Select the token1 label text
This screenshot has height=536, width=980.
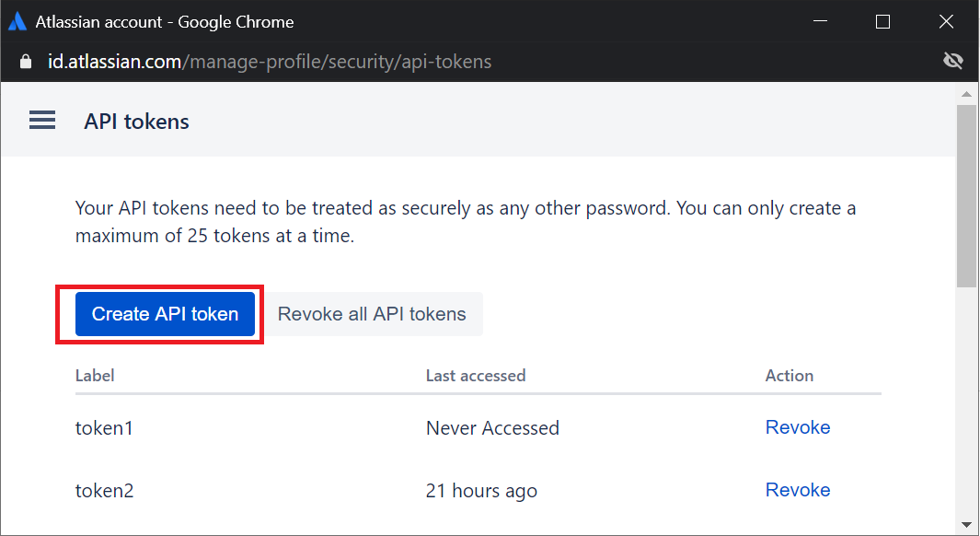tap(104, 428)
